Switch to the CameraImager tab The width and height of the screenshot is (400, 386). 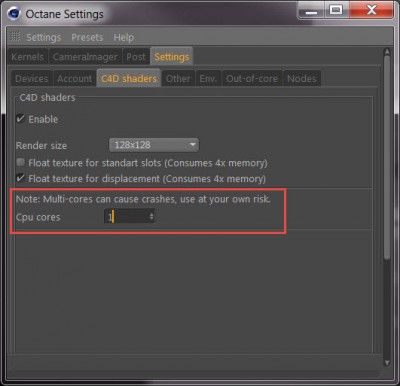pos(85,57)
